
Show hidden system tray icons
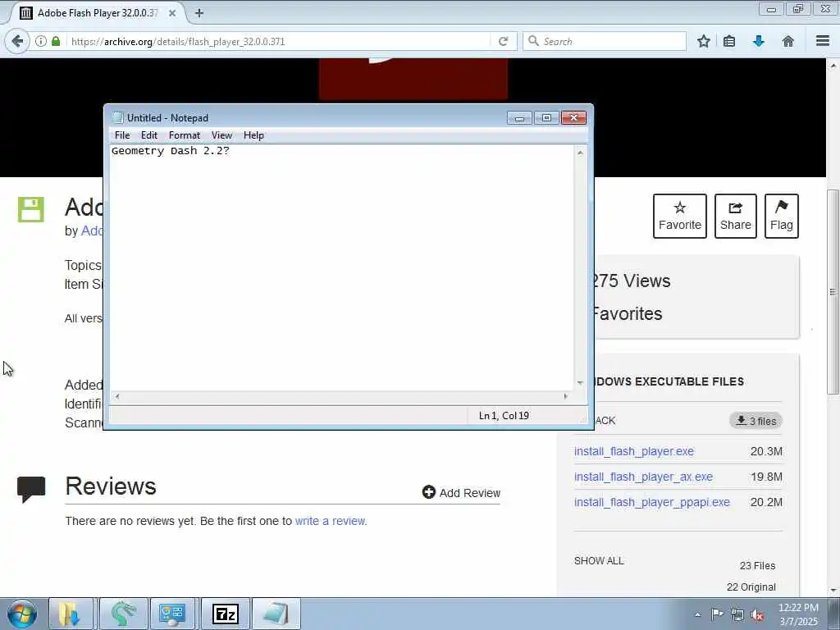(x=697, y=614)
